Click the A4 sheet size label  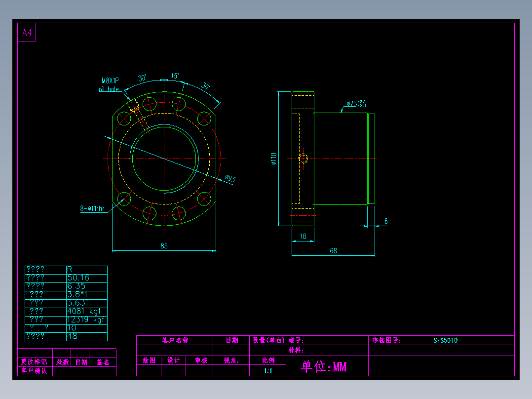(27, 33)
